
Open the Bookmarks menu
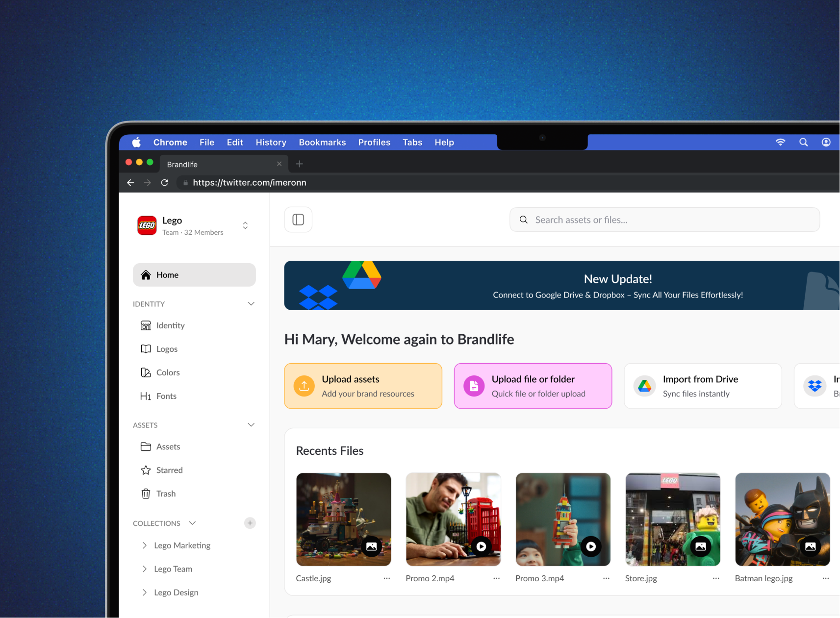[x=322, y=142]
